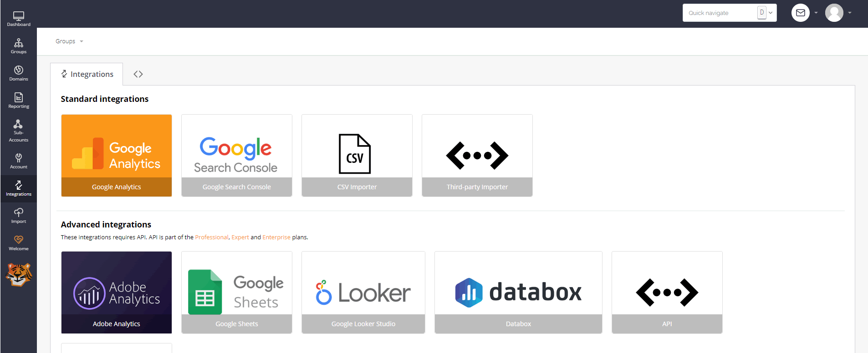
Task: Open the Google Analytics integration card
Action: point(117,156)
